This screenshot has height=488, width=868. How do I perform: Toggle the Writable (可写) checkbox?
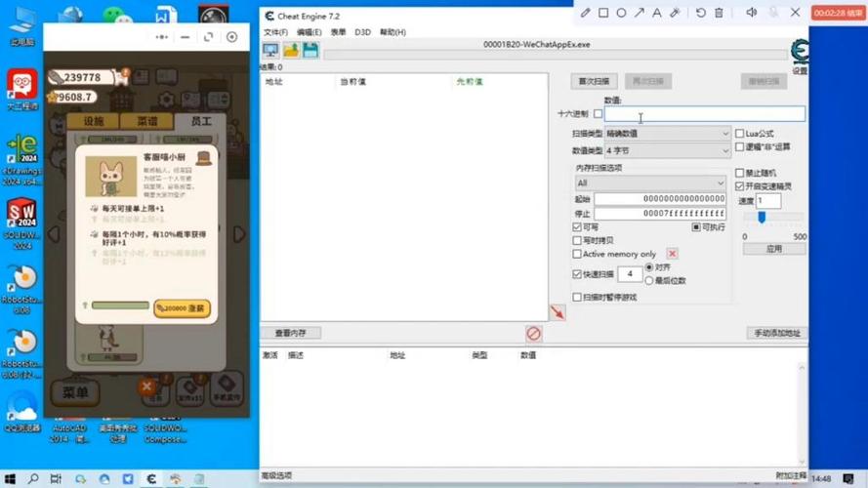pos(577,227)
